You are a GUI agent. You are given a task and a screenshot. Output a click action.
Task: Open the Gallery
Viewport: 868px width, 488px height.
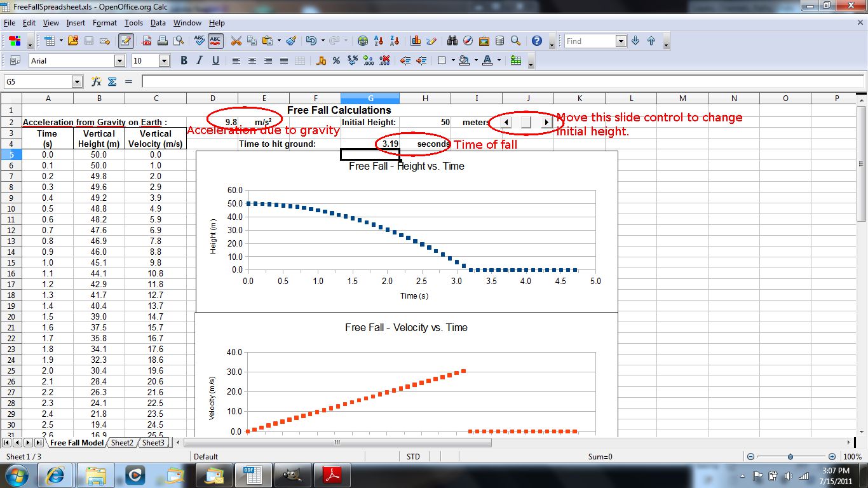pos(484,40)
